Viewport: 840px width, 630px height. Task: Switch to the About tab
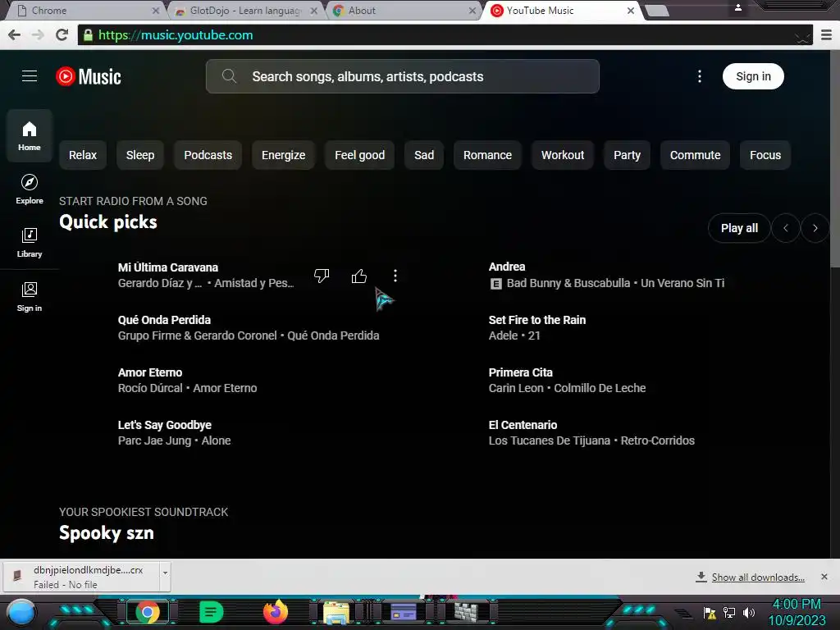(403, 10)
